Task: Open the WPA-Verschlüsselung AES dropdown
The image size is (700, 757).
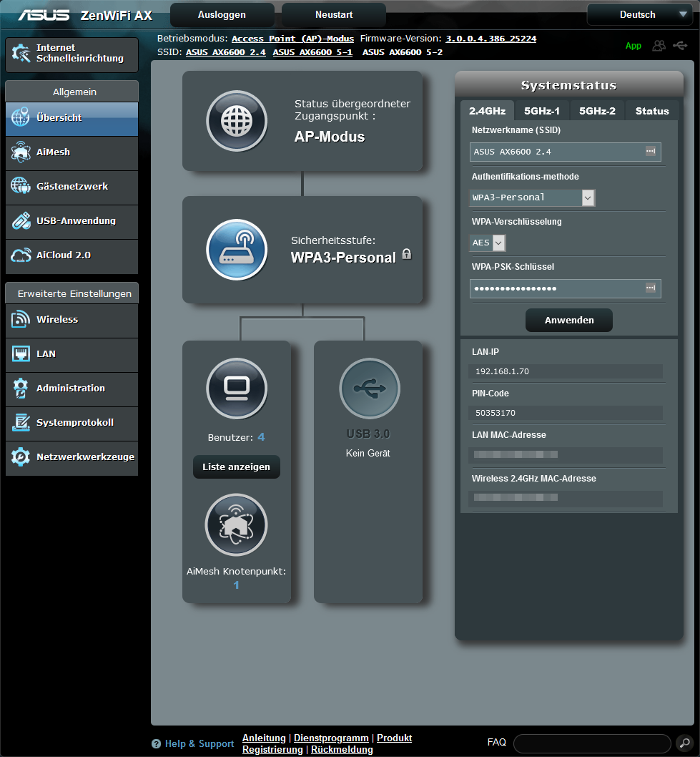Action: 487,243
